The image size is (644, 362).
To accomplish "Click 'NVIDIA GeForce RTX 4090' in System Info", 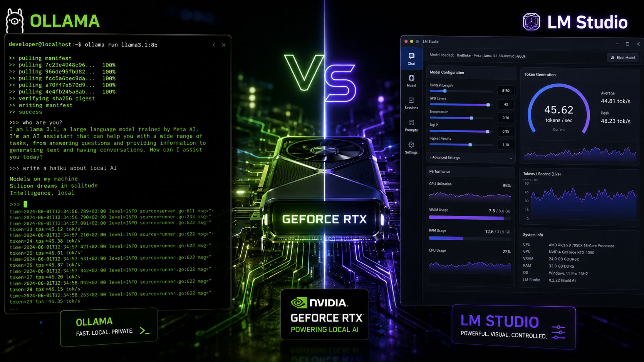I will (x=571, y=252).
